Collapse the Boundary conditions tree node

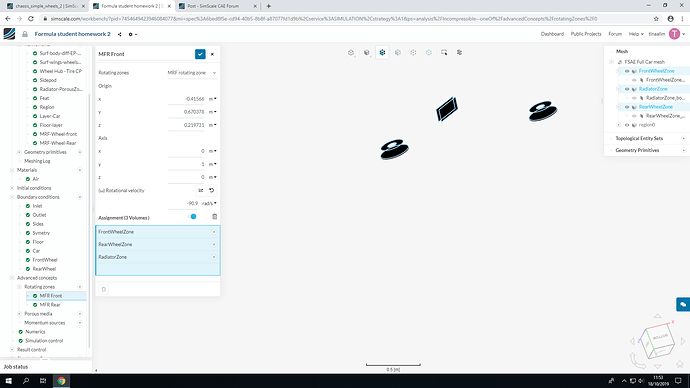coord(12,197)
